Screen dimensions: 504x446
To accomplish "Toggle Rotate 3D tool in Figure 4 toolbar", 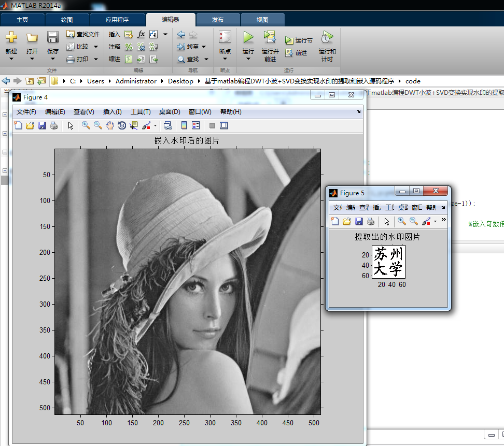I will (122, 125).
